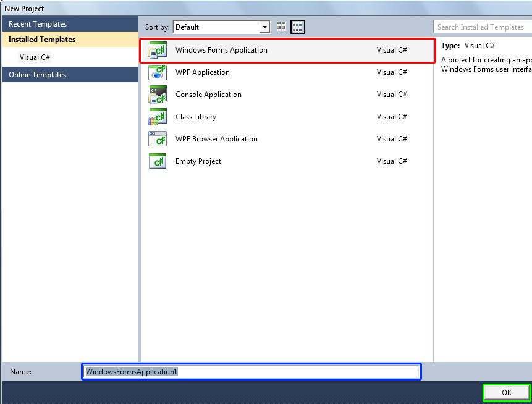The height and width of the screenshot is (404, 532).
Task: Select the Empty Project label
Action: pyautogui.click(x=198, y=161)
